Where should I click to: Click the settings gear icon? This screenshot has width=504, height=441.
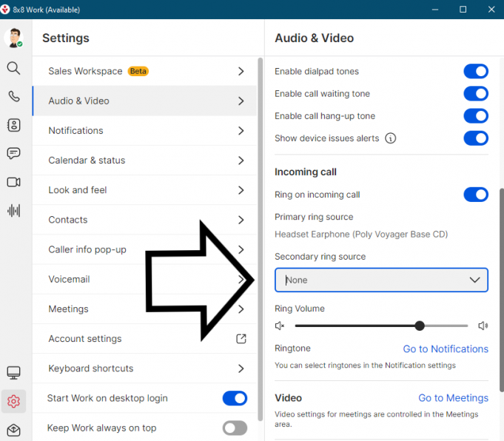point(13,401)
